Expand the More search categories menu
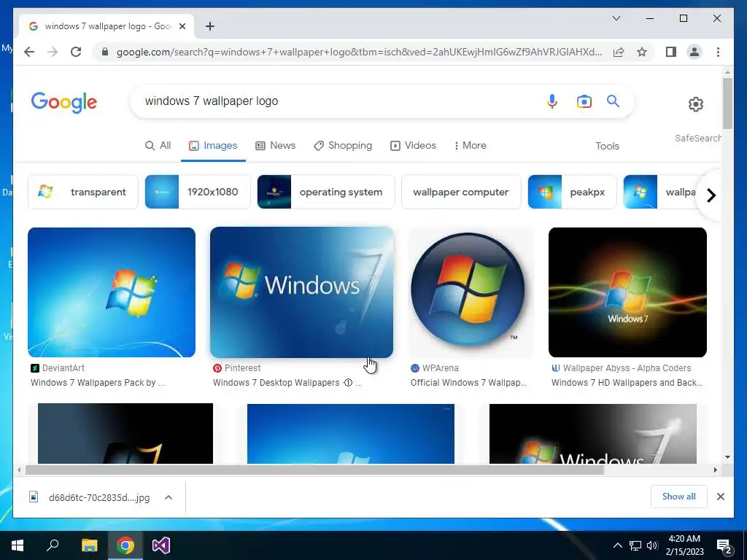The width and height of the screenshot is (747, 560). [x=470, y=145]
